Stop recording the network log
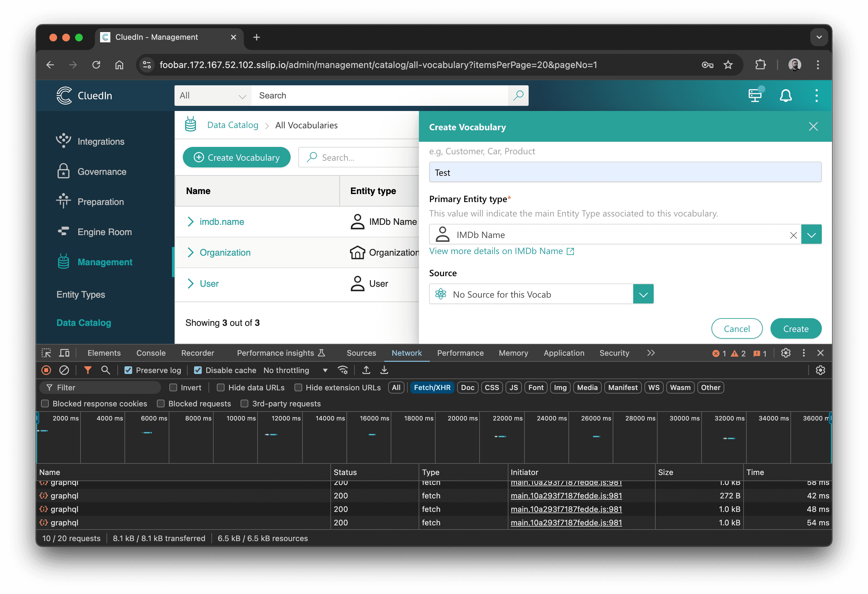The width and height of the screenshot is (868, 594). (46, 370)
